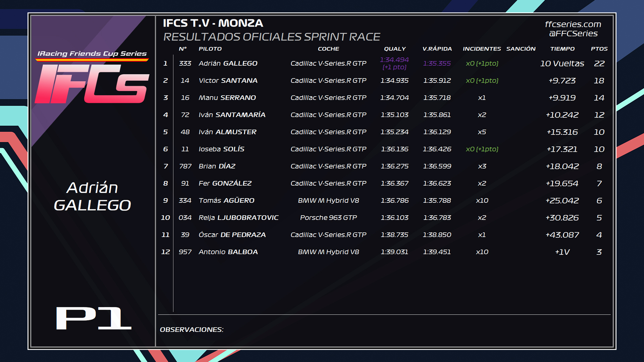Click the QUALY column header
This screenshot has width=644, height=362.
[395, 49]
